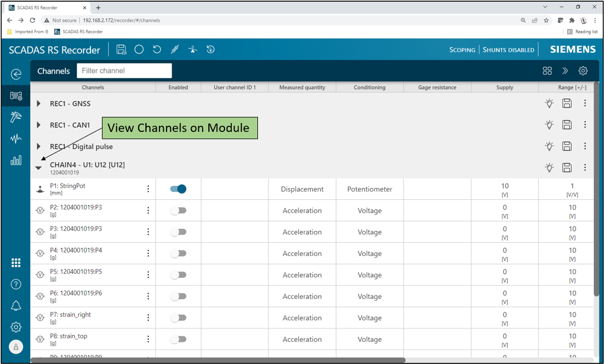Click the save icon for REC1 - CAN1 row
The width and height of the screenshot is (605, 364).
point(567,125)
